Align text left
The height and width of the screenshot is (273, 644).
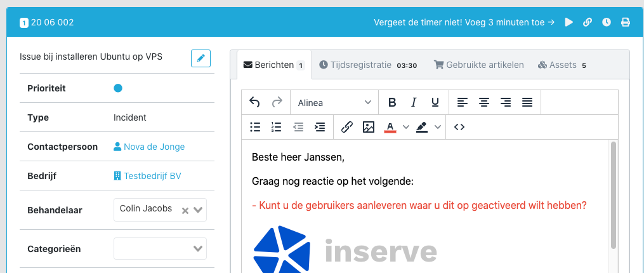point(463,102)
